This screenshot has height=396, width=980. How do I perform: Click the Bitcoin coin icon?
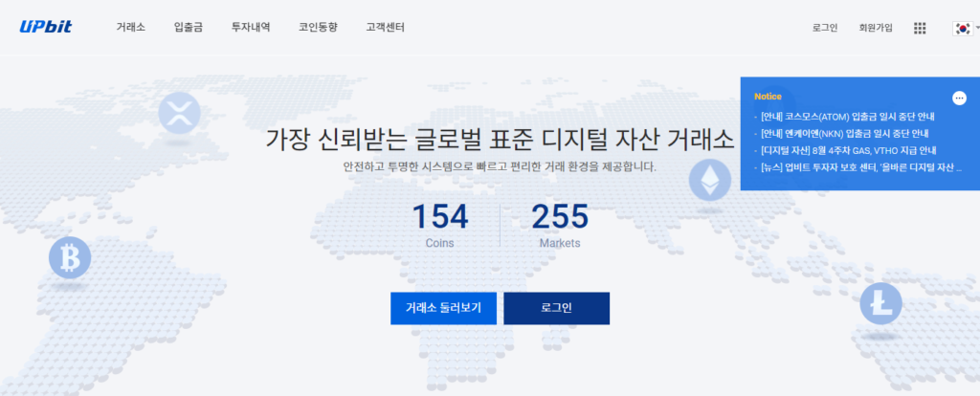point(69,256)
